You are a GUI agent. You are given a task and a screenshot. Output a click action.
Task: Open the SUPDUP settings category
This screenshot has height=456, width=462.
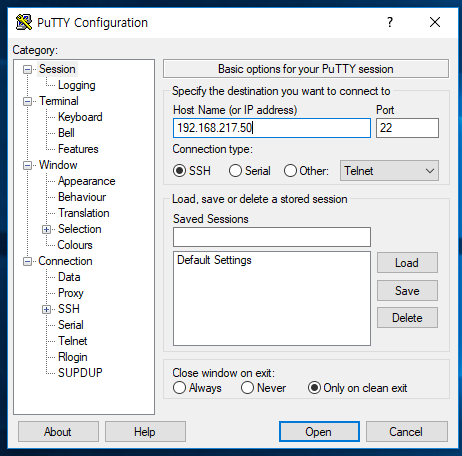(80, 373)
